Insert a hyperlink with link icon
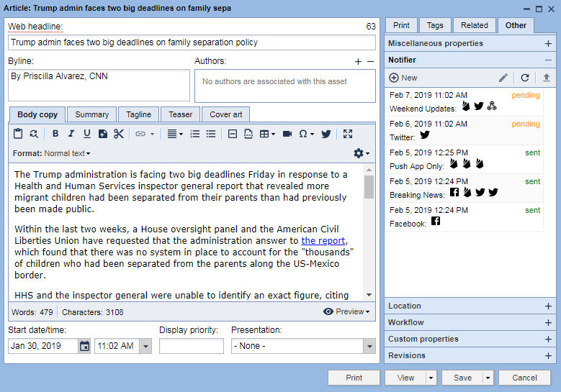The image size is (561, 392). [x=140, y=134]
